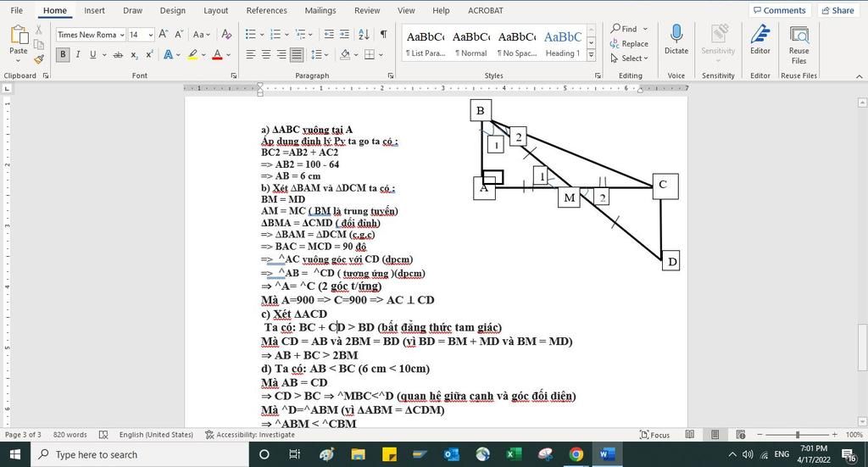This screenshot has width=868, height=467.
Task: Open the Select dropdown in Editing
Action: coord(629,58)
